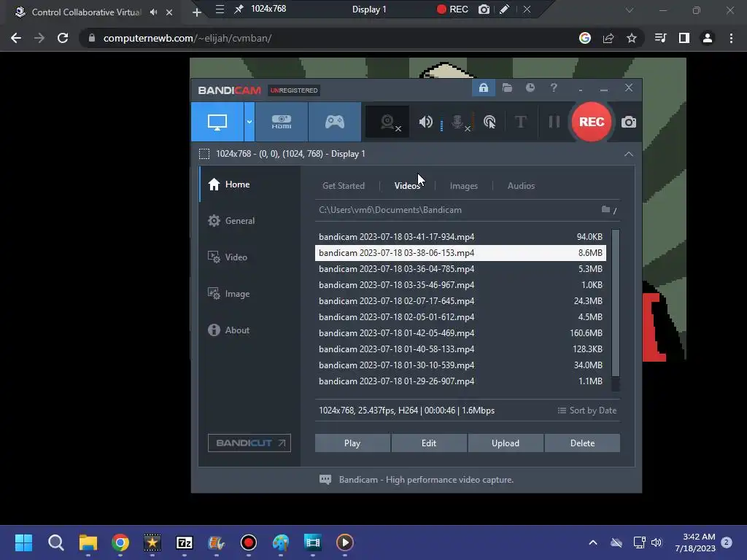Select bandicam 2023-07-18 03-35-46-967.mp4

(460, 285)
